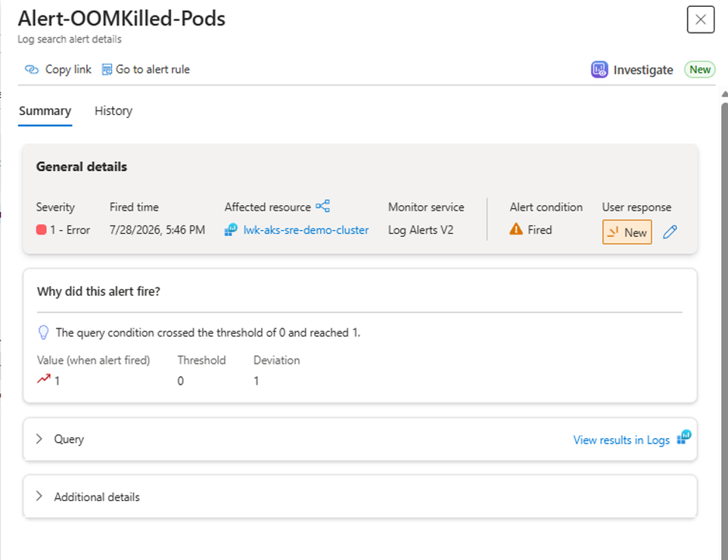Click the General details heading
The width and height of the screenshot is (728, 560).
point(81,166)
